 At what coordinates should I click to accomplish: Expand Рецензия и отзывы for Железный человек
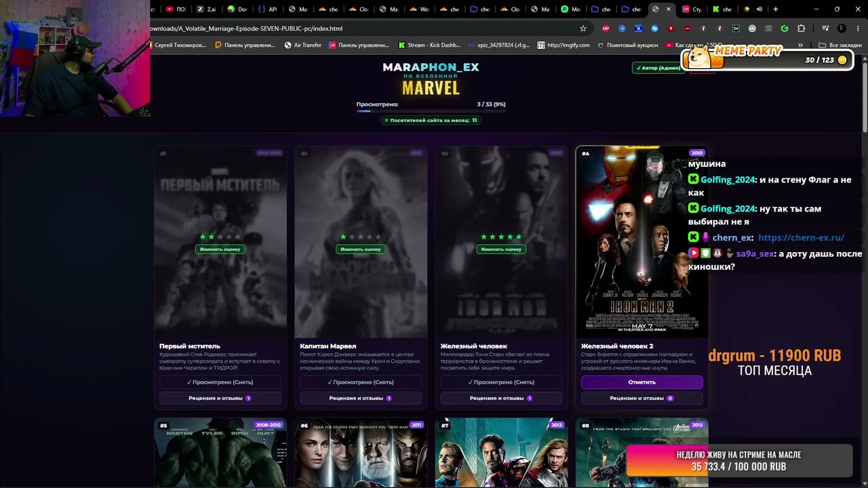click(501, 398)
